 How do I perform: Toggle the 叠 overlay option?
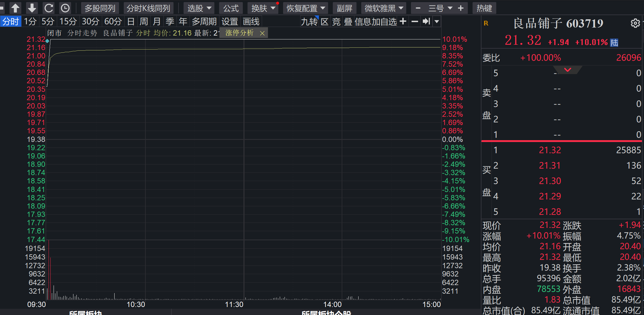coord(348,22)
